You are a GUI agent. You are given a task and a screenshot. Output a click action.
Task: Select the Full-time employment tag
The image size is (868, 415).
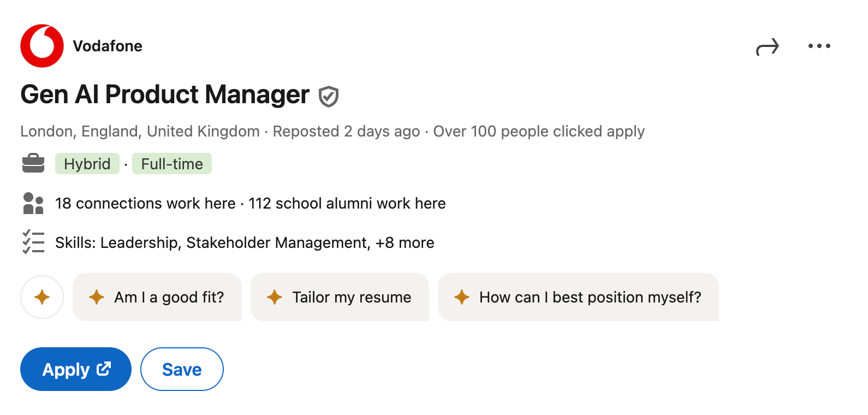point(171,163)
